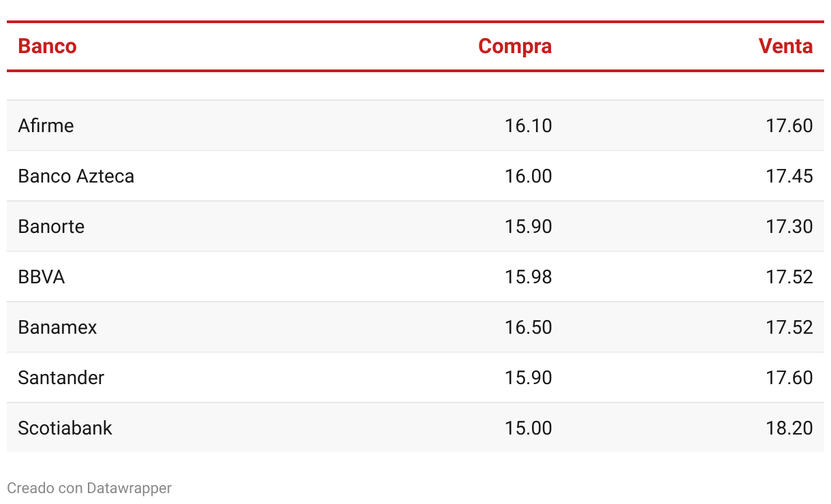This screenshot has height=504, width=831.
Task: Click Scotiabank's Venta value 18.20
Action: click(x=789, y=428)
